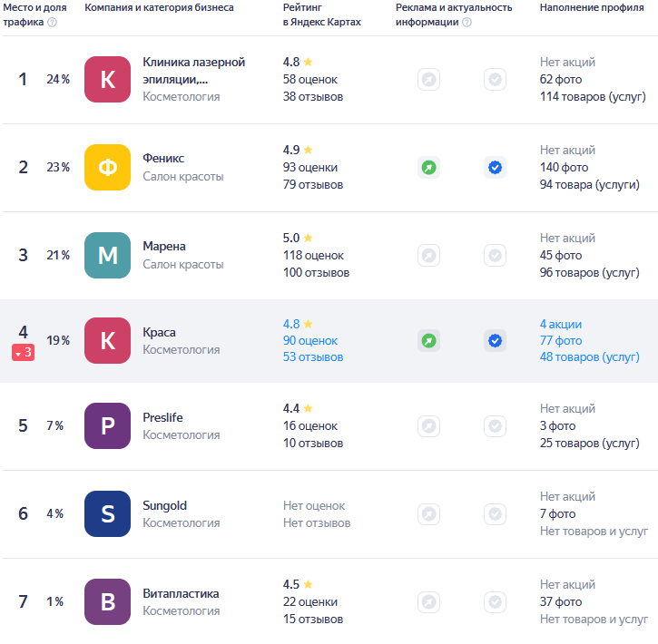
Task: Click the 'Нет оценок' text for Sungold
Action: pos(314,505)
